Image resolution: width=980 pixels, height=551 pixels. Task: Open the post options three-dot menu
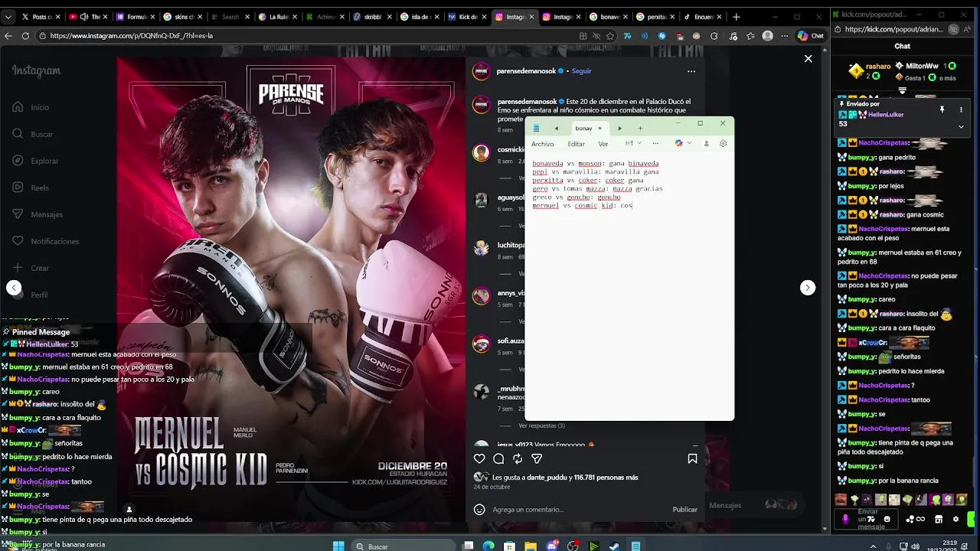point(691,71)
